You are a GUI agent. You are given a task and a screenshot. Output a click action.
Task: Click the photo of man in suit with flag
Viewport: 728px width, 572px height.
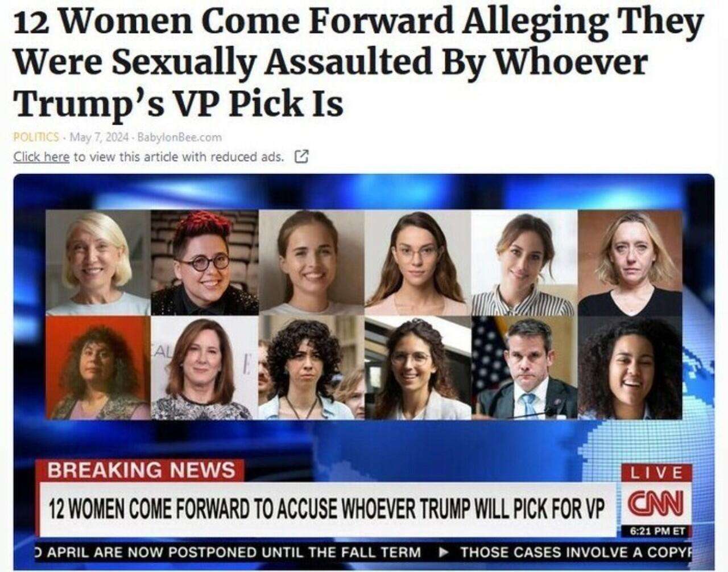(524, 368)
